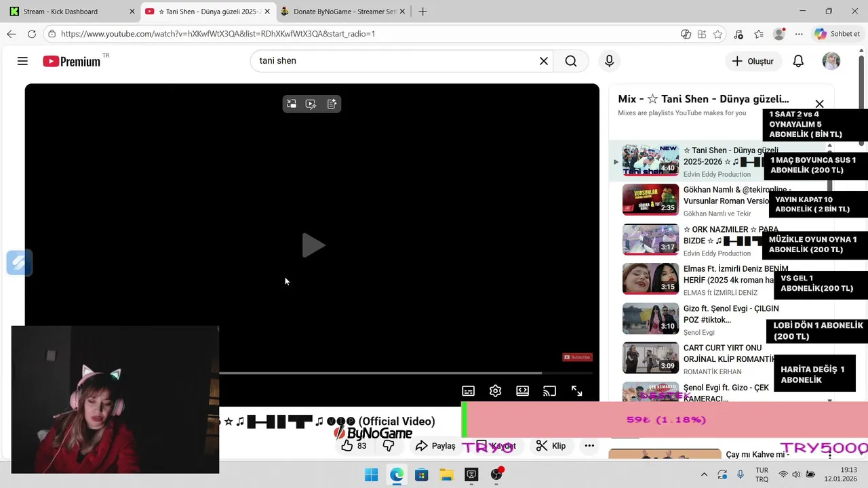Viewport: 868px width, 488px height.
Task: Toggle subtitles in the video player
Action: pos(468,391)
